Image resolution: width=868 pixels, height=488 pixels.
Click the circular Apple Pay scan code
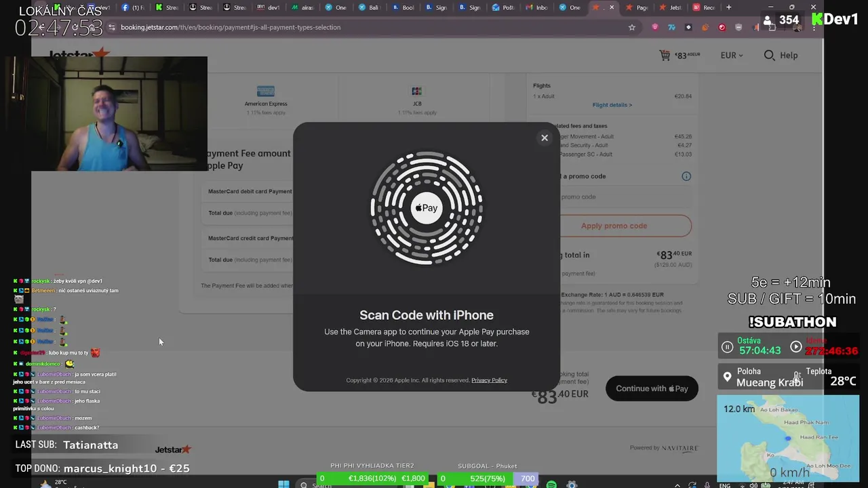click(x=427, y=208)
